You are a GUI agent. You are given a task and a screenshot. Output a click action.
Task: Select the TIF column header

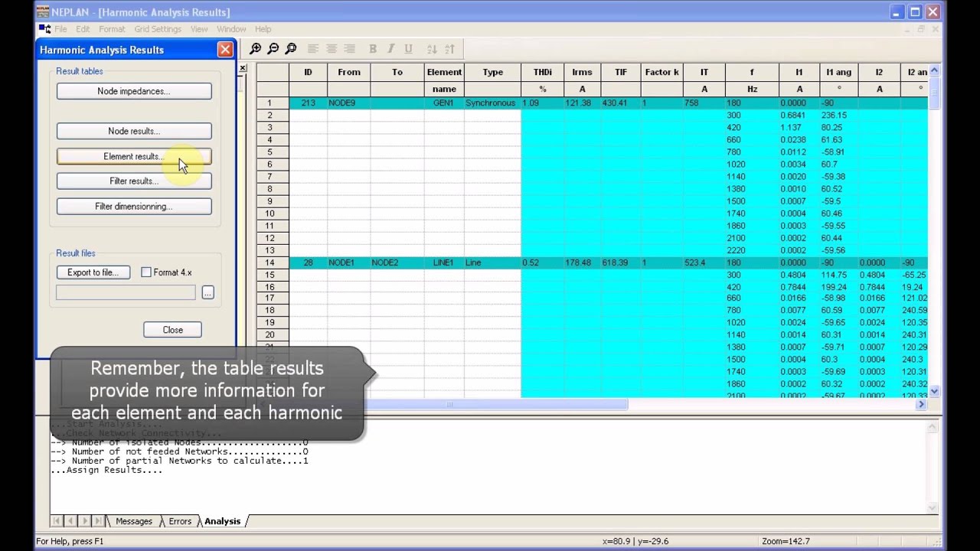[x=620, y=72]
